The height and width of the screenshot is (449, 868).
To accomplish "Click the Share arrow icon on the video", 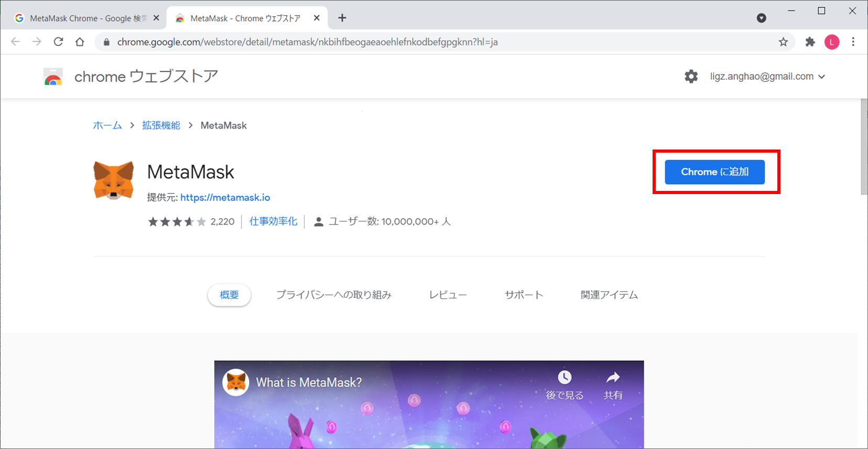I will pyautogui.click(x=613, y=377).
